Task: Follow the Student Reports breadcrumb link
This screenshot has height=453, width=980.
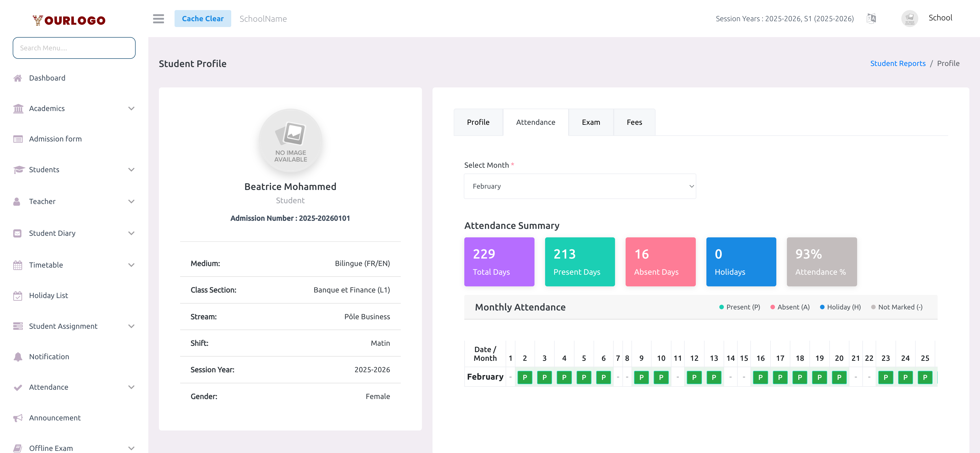Action: pyautogui.click(x=897, y=64)
